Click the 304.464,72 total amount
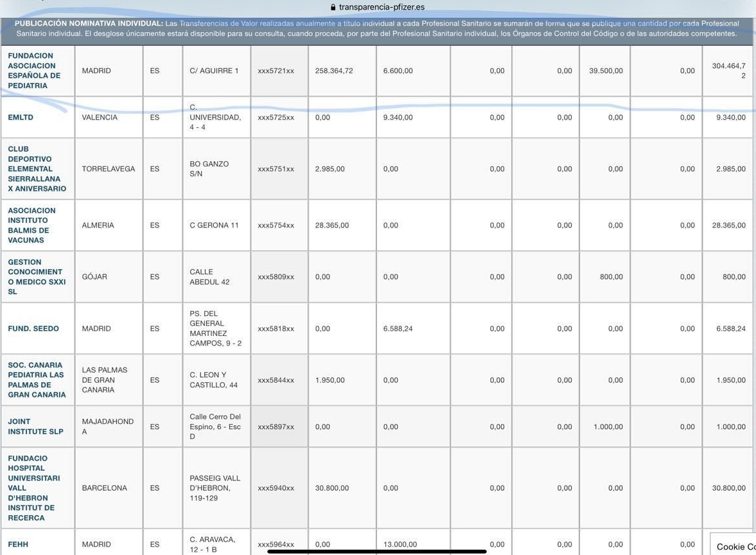 pos(729,71)
